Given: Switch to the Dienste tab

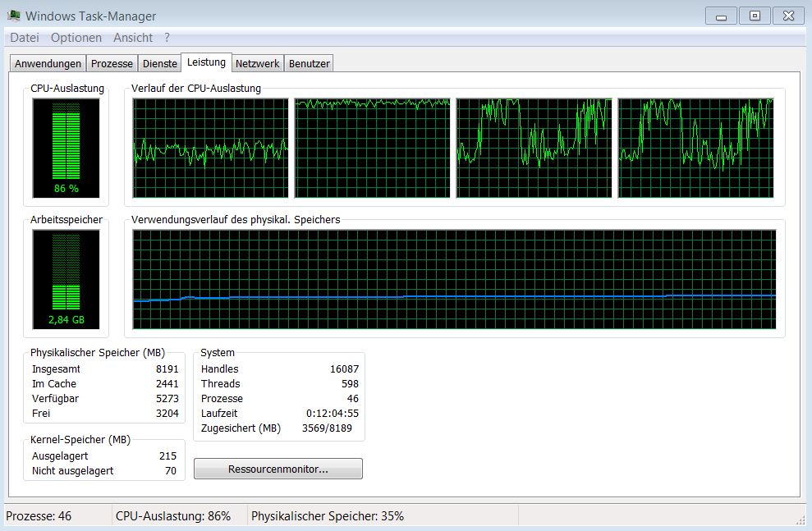Looking at the screenshot, I should (159, 64).
